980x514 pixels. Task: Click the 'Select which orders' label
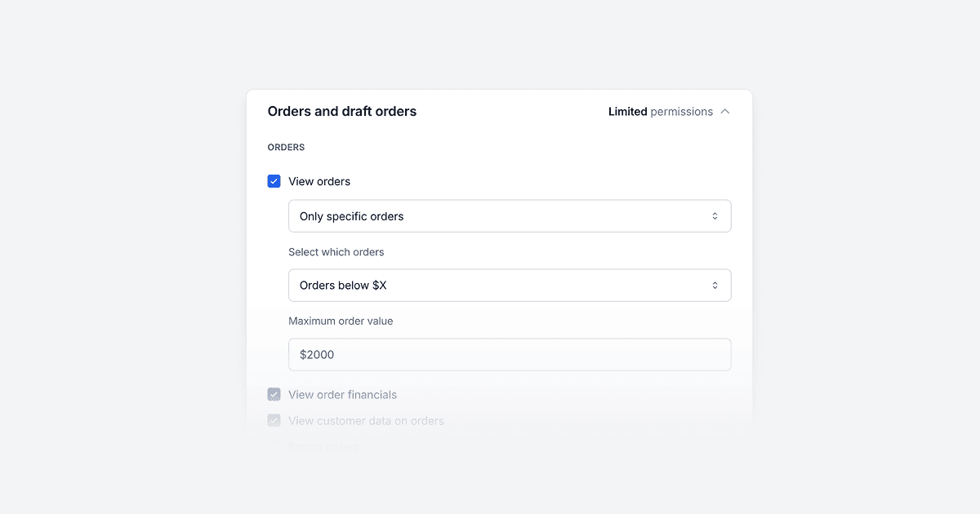pyautogui.click(x=336, y=251)
